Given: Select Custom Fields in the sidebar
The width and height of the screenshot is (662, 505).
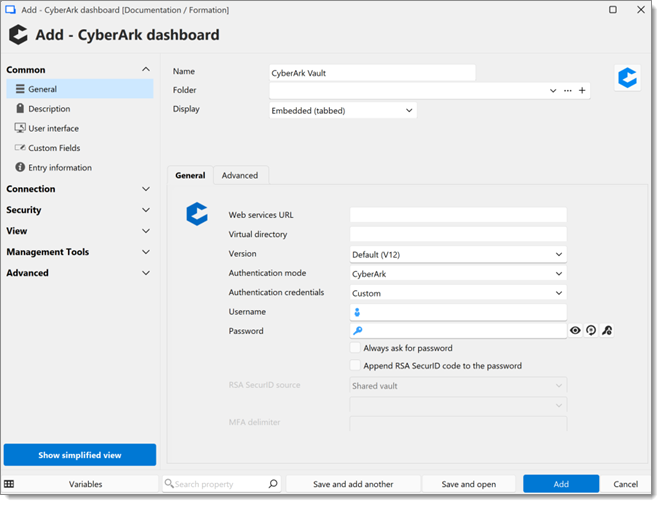Looking at the screenshot, I should (x=54, y=148).
